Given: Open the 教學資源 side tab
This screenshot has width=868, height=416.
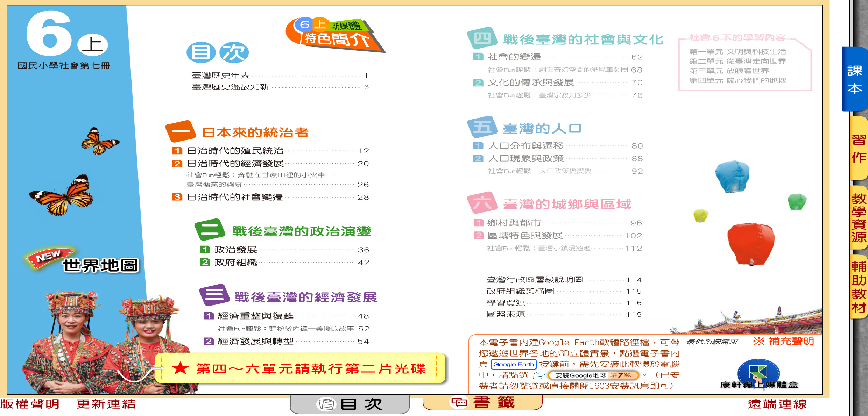Looking at the screenshot, I should click(x=858, y=218).
